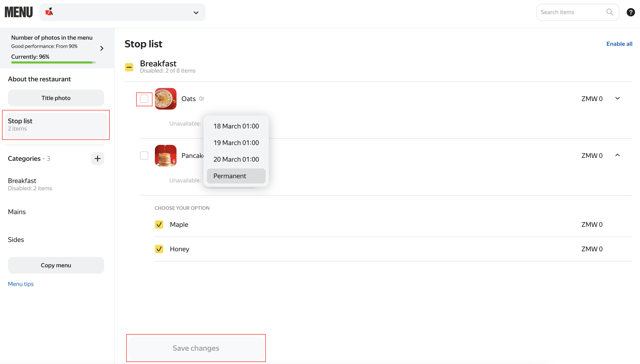Click the Honey option label
640x364 pixels.
tap(180, 249)
